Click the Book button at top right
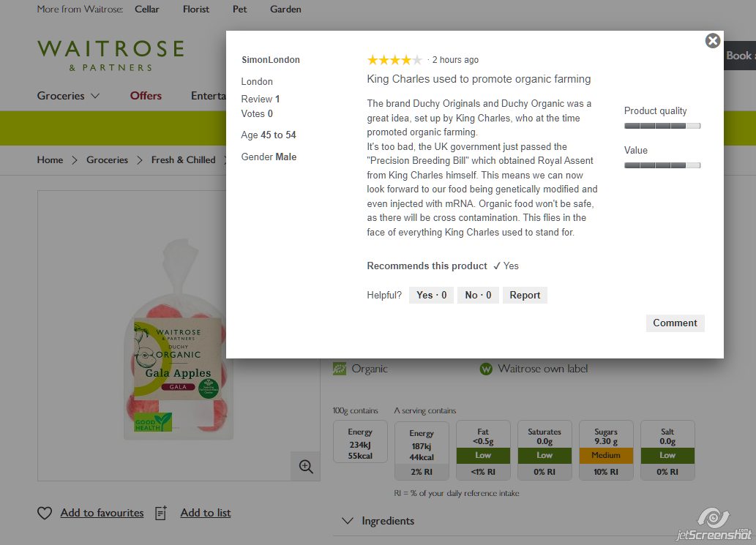Image resolution: width=756 pixels, height=545 pixels. (x=740, y=56)
